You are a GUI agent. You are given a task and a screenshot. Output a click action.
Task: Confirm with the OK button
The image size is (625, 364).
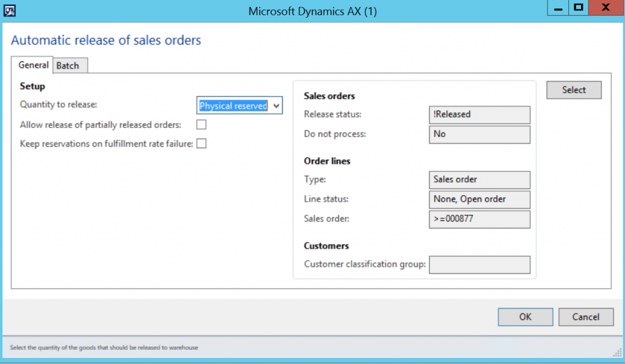[x=525, y=316]
